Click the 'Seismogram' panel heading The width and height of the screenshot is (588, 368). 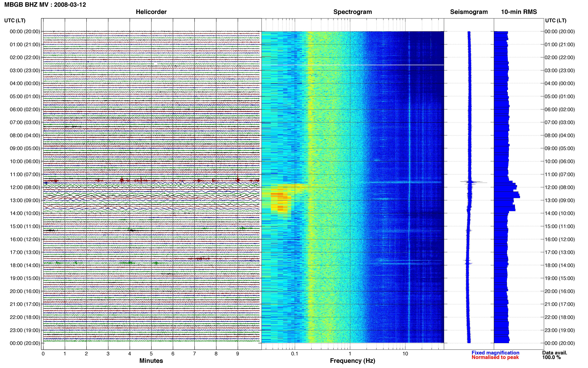tap(469, 12)
